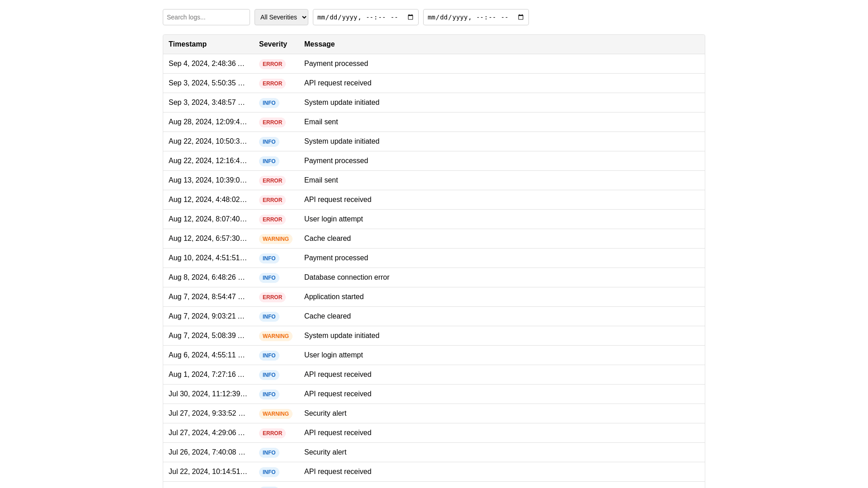Click the Severity column header
The image size is (868, 488).
pos(273,44)
